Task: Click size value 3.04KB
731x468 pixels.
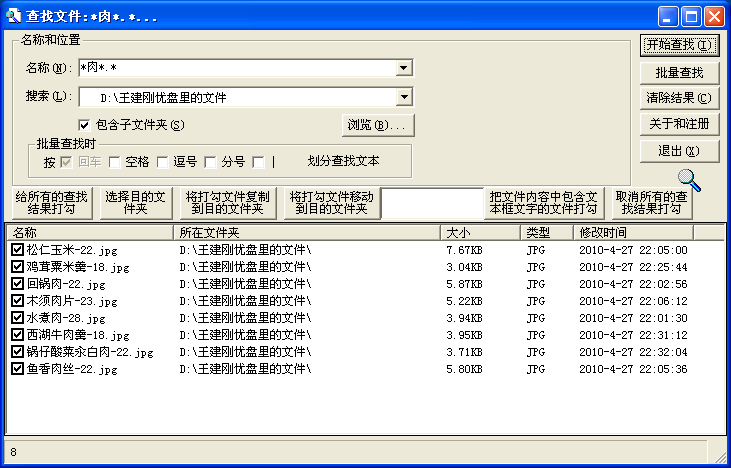Action: (x=464, y=267)
